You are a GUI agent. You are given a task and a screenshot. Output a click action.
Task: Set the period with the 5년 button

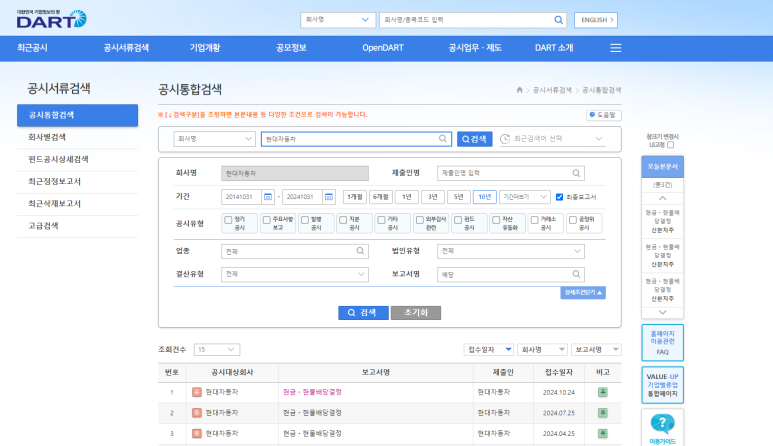(x=458, y=197)
